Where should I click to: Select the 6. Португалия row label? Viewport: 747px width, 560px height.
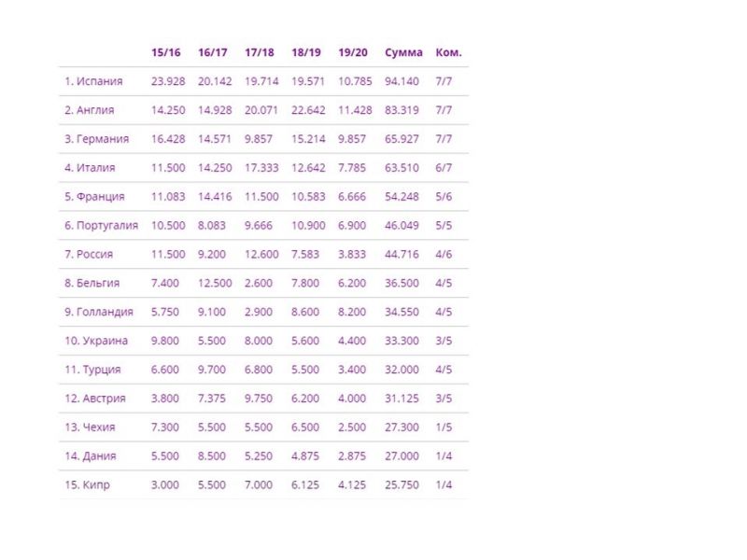[101, 225]
